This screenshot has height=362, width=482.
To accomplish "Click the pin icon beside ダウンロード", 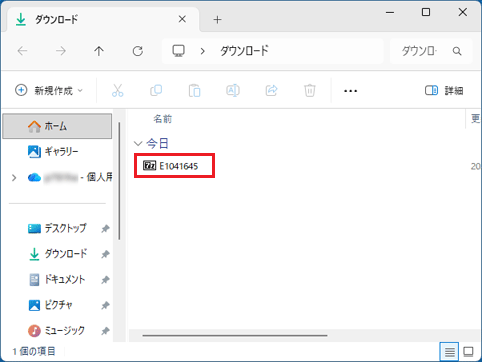I will pos(105,254).
